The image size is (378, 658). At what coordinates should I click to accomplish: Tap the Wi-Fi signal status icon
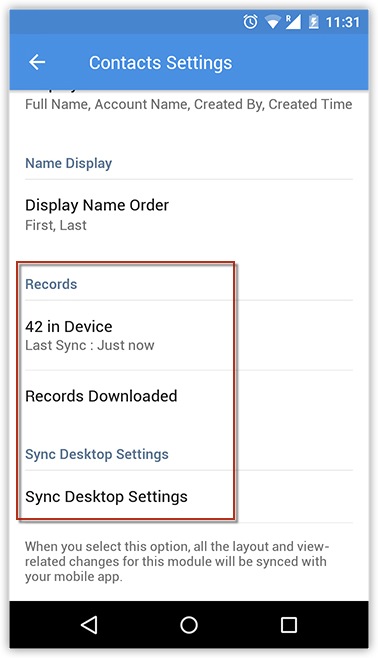(272, 22)
